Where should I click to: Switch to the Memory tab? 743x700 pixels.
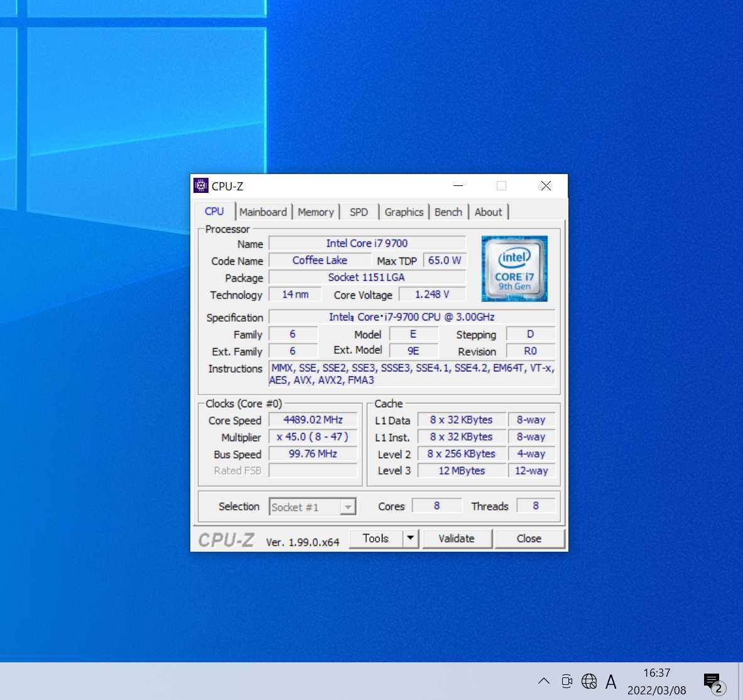tap(315, 212)
